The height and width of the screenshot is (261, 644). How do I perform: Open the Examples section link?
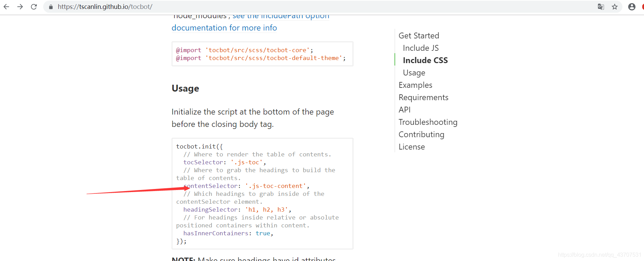tap(415, 85)
